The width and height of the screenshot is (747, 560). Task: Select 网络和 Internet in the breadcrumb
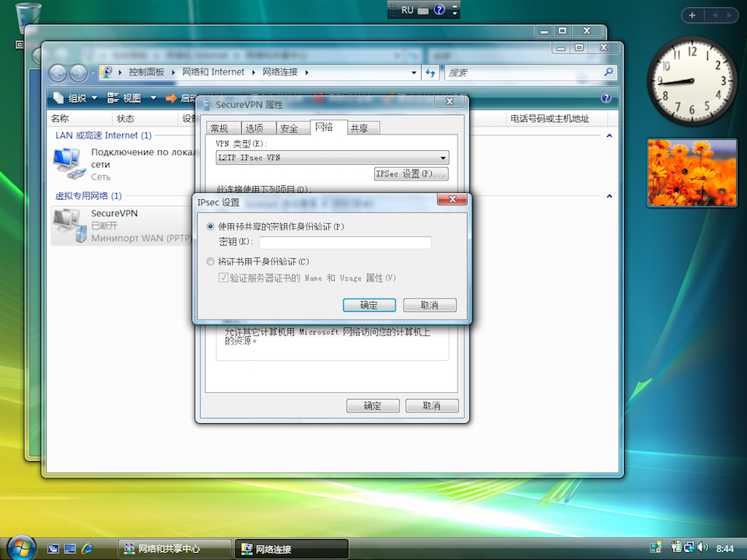[213, 72]
